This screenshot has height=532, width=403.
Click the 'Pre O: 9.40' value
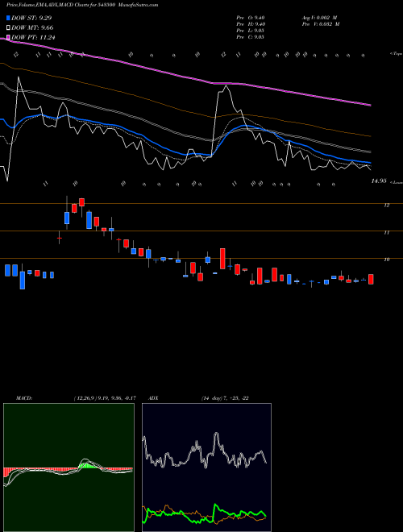click(251, 18)
